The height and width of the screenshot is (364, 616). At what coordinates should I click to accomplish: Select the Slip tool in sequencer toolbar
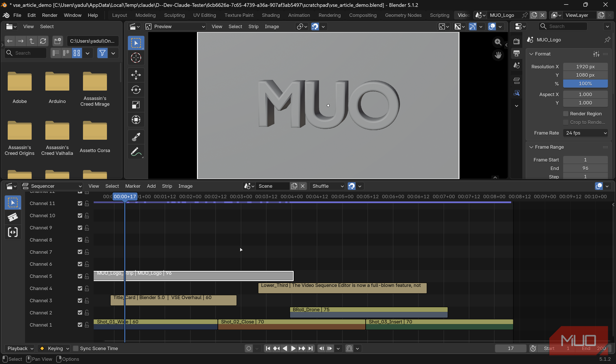(x=13, y=232)
